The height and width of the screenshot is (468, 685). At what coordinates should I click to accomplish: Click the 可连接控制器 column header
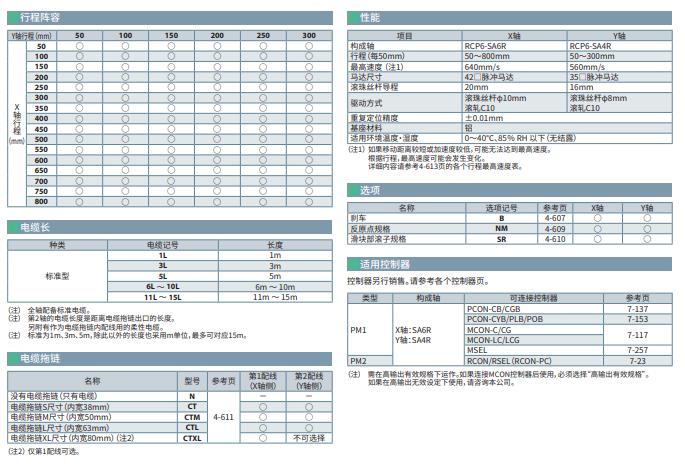point(533,298)
